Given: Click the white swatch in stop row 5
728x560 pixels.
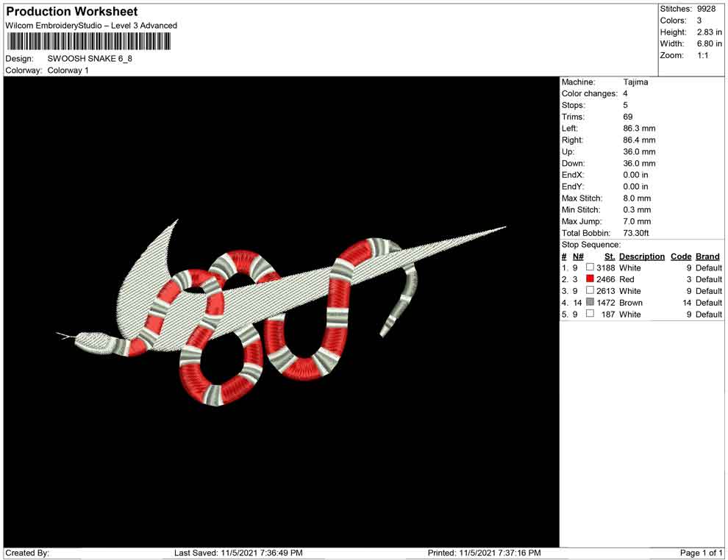Looking at the screenshot, I should coord(590,314).
